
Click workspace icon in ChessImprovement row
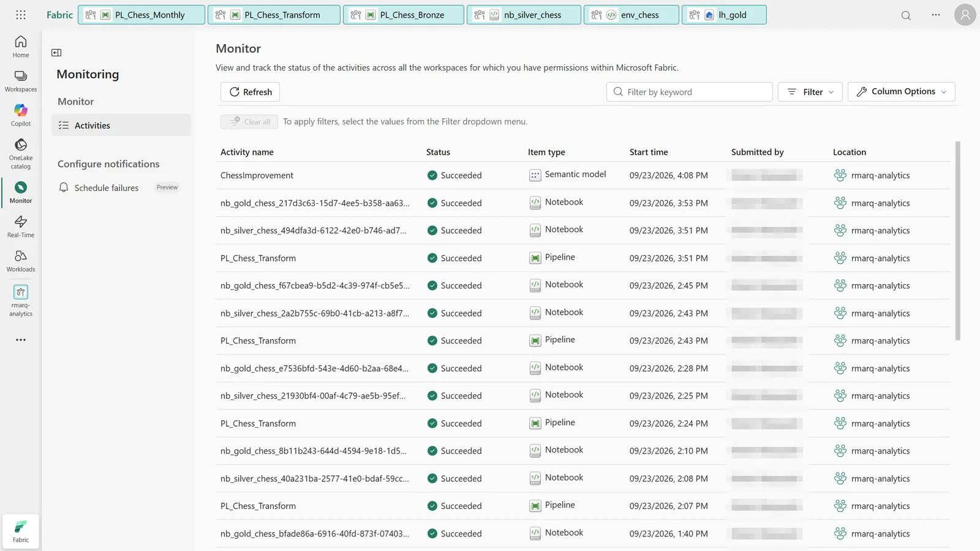tap(840, 175)
